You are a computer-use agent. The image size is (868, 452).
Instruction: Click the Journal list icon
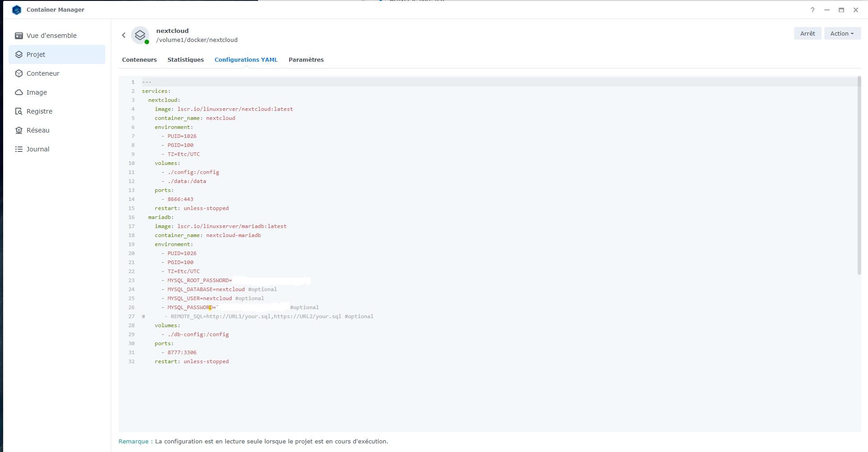pyautogui.click(x=19, y=149)
